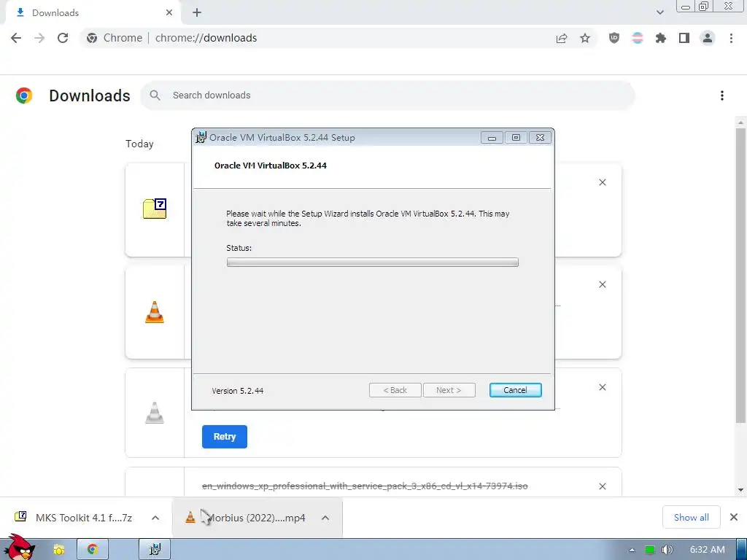Expand options for the Morbius mp4 download

click(325, 518)
